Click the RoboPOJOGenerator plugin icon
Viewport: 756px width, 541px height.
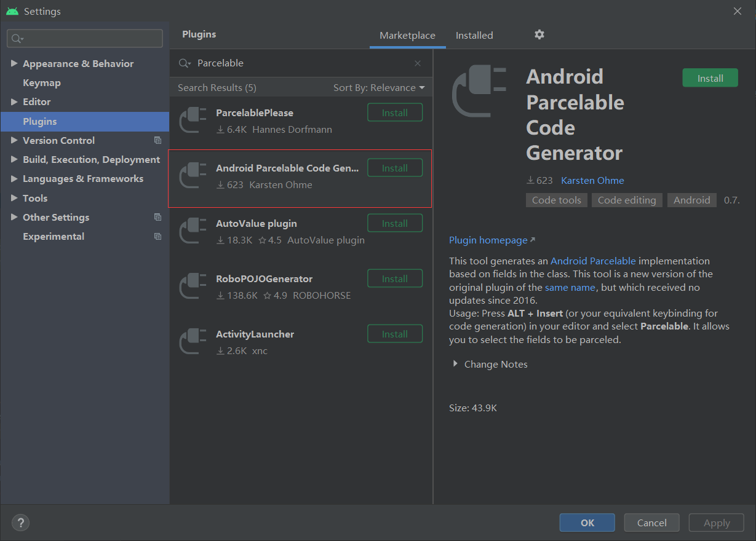193,286
